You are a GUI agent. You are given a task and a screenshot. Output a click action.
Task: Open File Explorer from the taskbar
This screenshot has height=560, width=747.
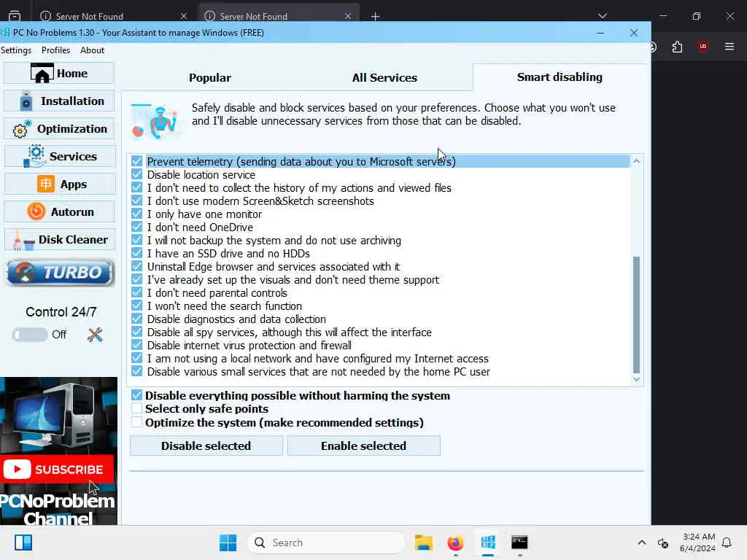click(424, 542)
